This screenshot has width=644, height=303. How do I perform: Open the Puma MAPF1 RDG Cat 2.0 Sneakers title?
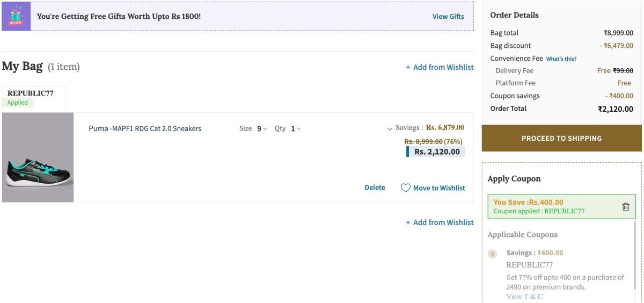tap(145, 129)
